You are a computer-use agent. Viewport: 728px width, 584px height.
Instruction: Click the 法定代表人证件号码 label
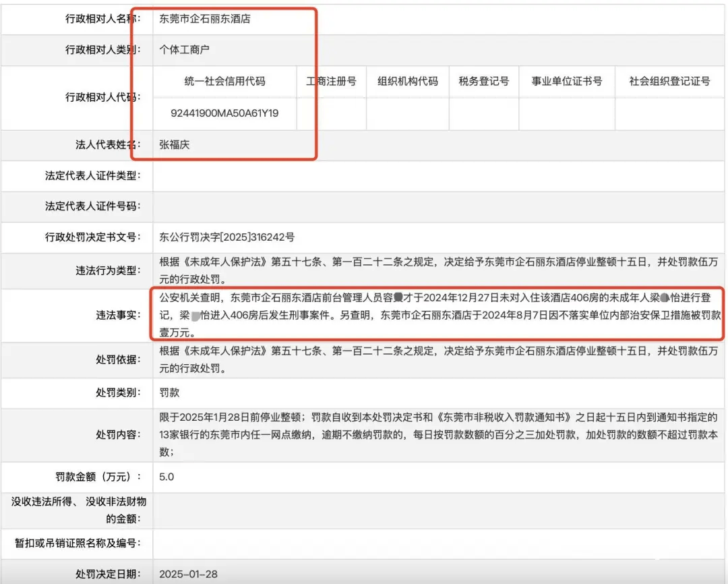click(92, 206)
